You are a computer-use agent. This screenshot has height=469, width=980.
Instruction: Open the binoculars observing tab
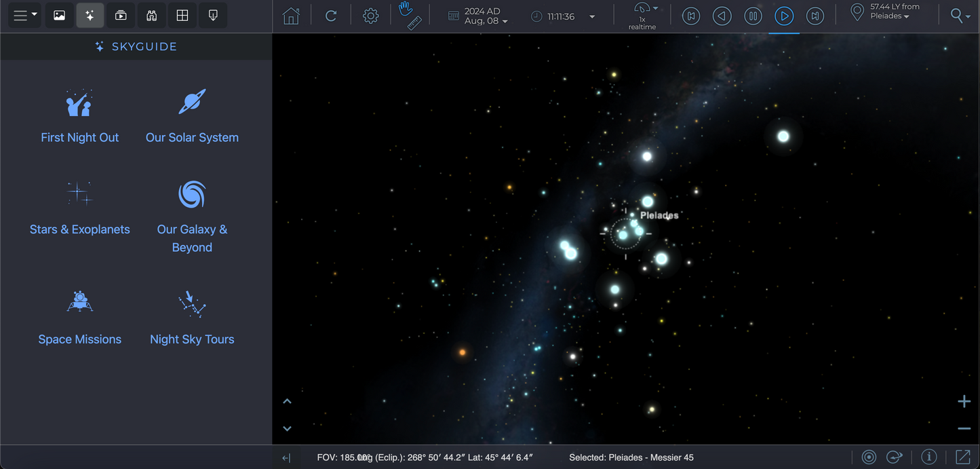(152, 16)
